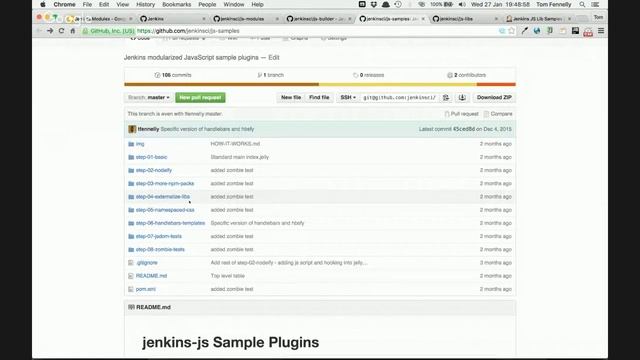640x360 pixels.
Task: Click the file icon beside pom.xml
Action: click(x=131, y=289)
